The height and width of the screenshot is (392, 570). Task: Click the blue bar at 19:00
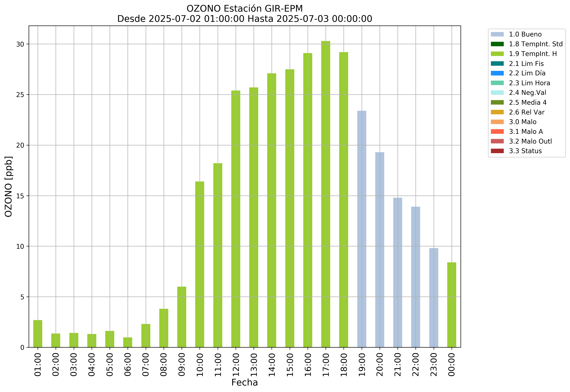click(x=362, y=229)
